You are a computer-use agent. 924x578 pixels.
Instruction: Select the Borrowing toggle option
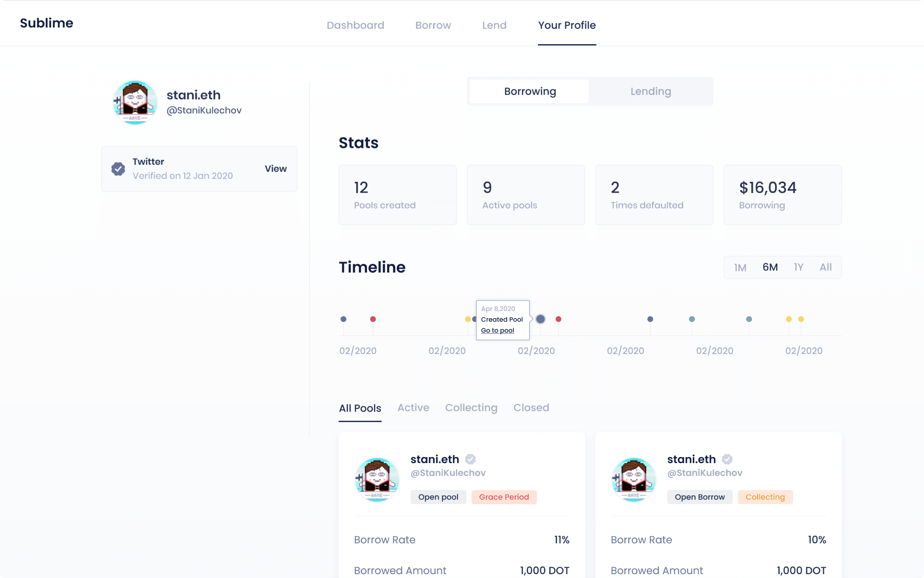coord(530,91)
